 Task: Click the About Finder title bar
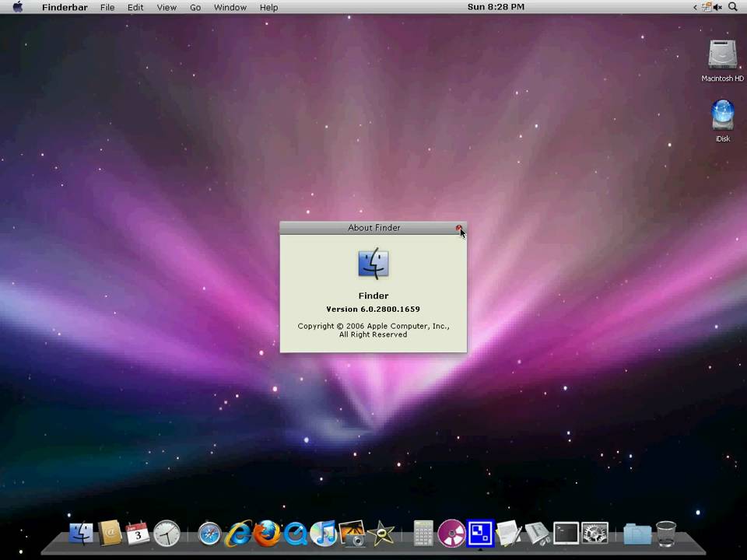click(373, 228)
